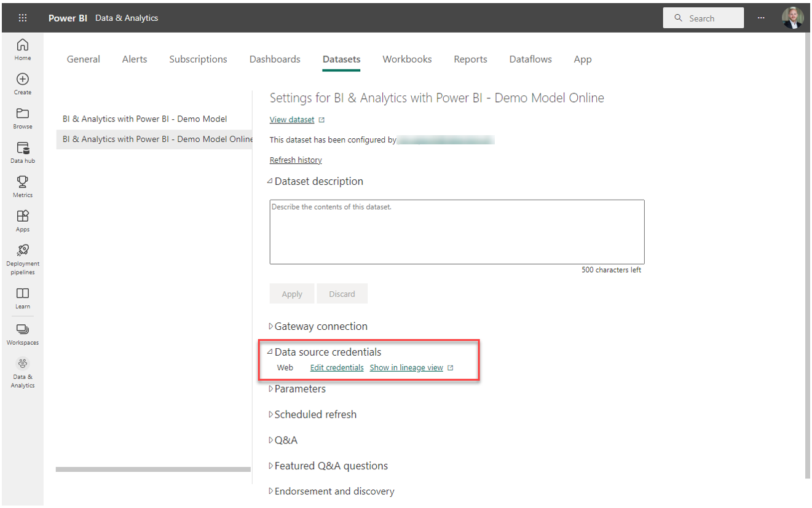Go to Home in the sidebar
Image resolution: width=812 pixels, height=508 pixels.
pyautogui.click(x=22, y=50)
